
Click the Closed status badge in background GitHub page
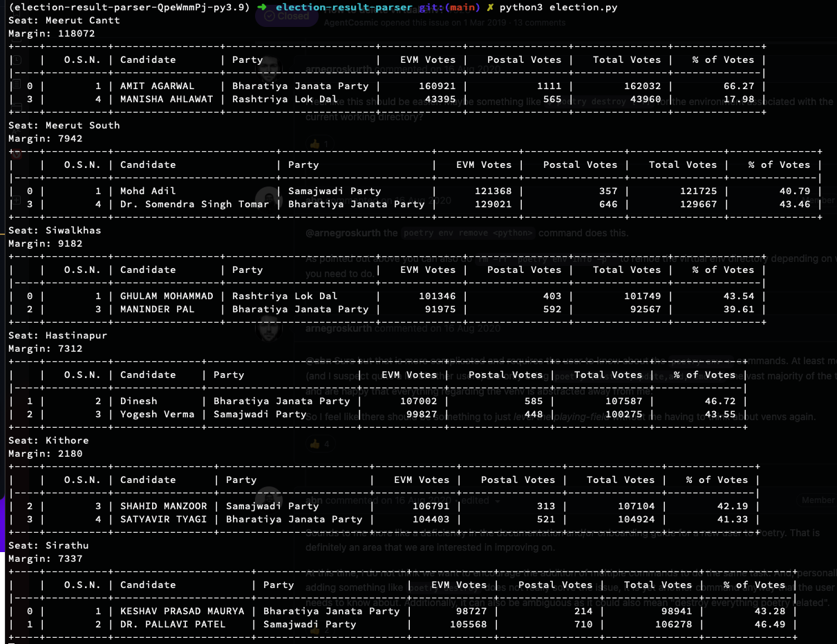coord(288,16)
